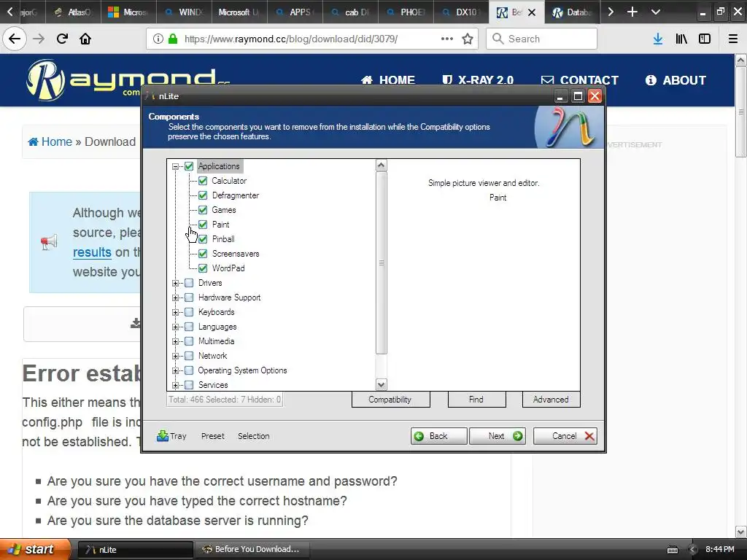The image size is (747, 560).
Task: Switch to Before You Download taskbar item
Action: (x=252, y=550)
